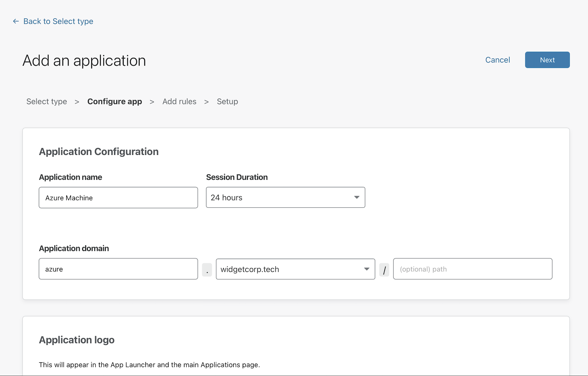Open the widgetcorp.tech domain dropdown
588x376 pixels.
[295, 269]
